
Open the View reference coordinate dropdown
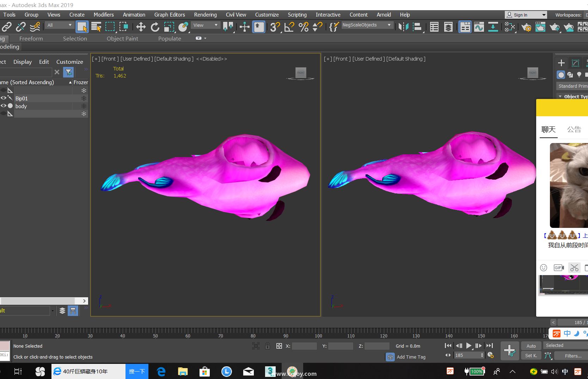tap(206, 25)
